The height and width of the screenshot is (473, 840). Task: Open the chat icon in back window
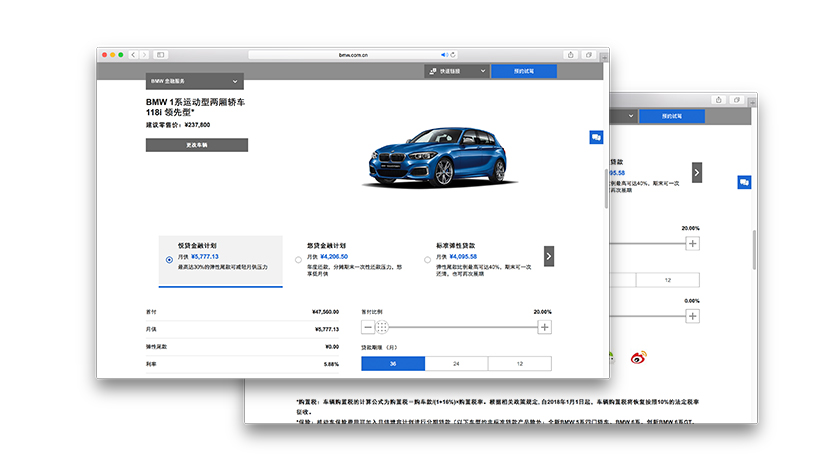tap(744, 183)
